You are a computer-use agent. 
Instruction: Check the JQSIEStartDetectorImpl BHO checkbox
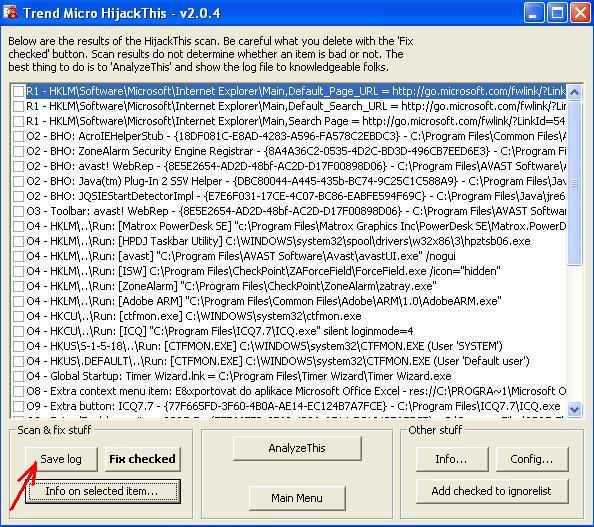(19, 196)
